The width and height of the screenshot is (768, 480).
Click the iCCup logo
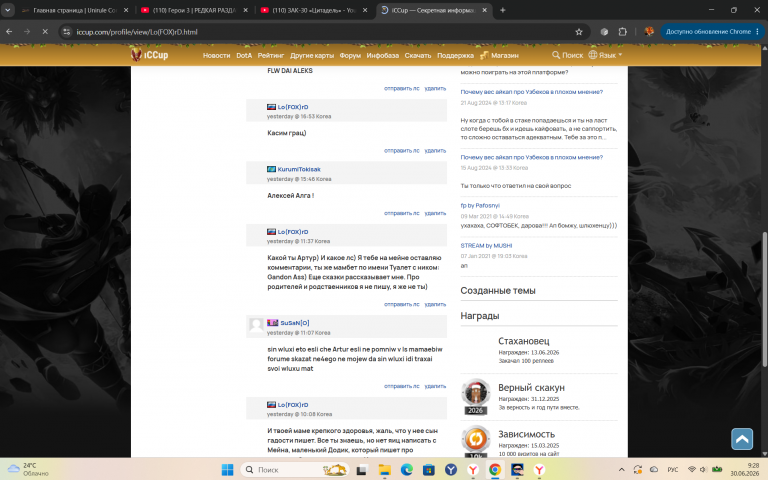coord(149,55)
